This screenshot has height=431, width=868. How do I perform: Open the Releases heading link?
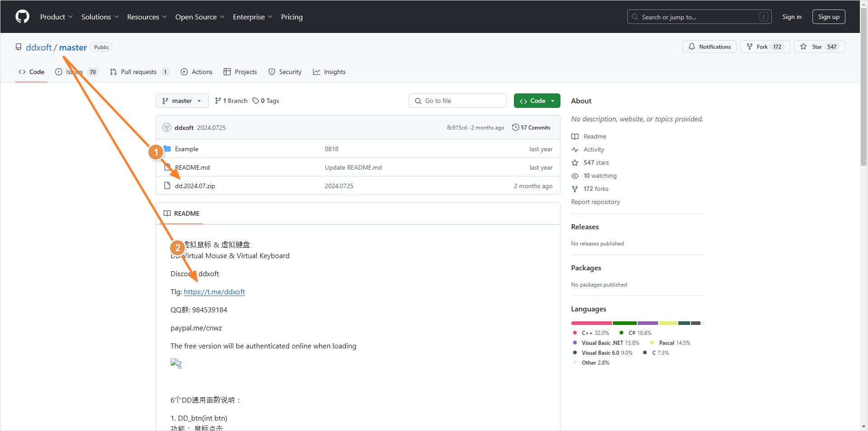tap(585, 227)
